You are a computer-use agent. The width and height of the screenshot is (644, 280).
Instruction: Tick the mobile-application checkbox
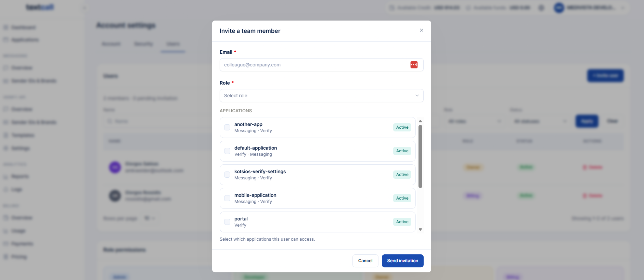pyautogui.click(x=227, y=198)
